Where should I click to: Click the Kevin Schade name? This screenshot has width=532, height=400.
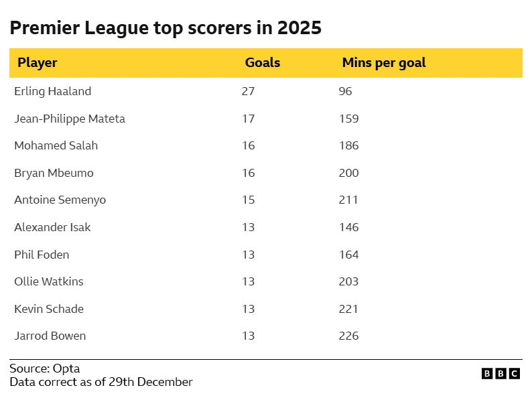click(49, 309)
